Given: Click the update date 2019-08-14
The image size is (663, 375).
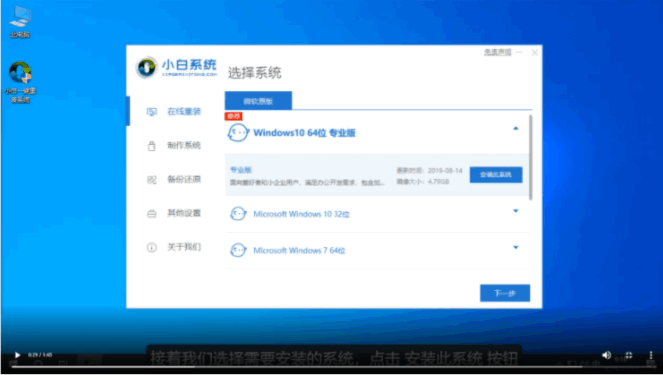Looking at the screenshot, I should [x=445, y=170].
